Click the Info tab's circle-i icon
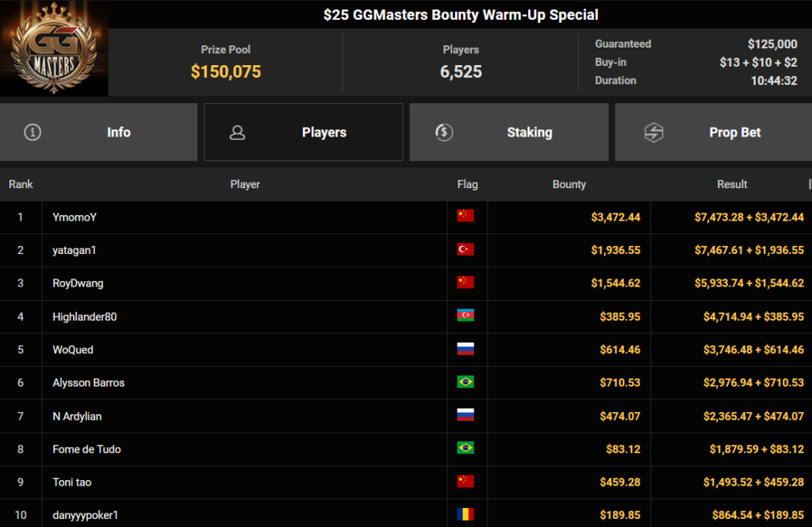The image size is (812, 527). tap(33, 133)
